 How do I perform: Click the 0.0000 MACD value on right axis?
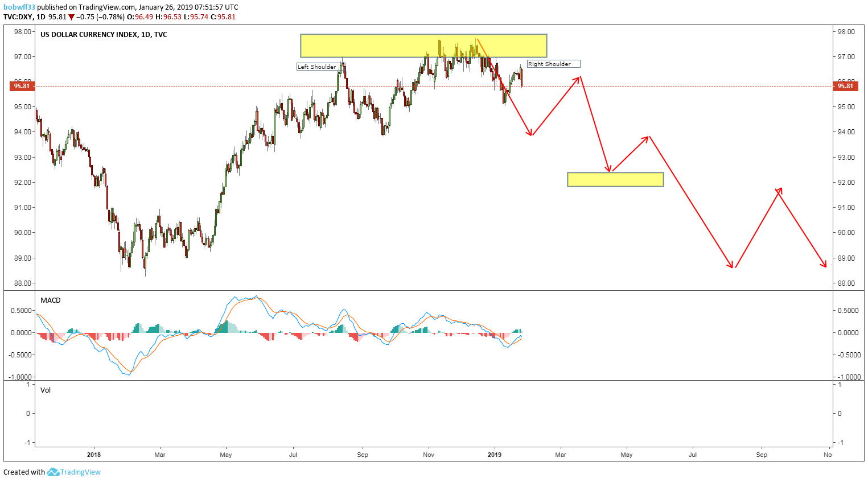(x=849, y=333)
